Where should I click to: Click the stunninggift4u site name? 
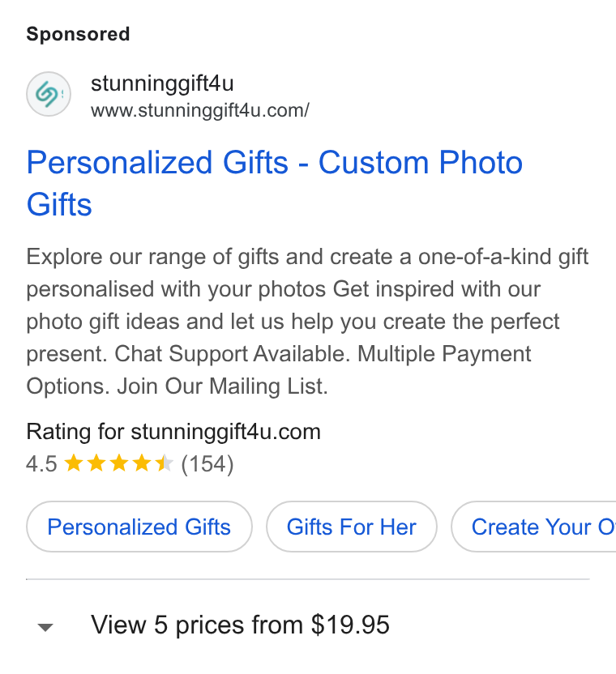(162, 83)
